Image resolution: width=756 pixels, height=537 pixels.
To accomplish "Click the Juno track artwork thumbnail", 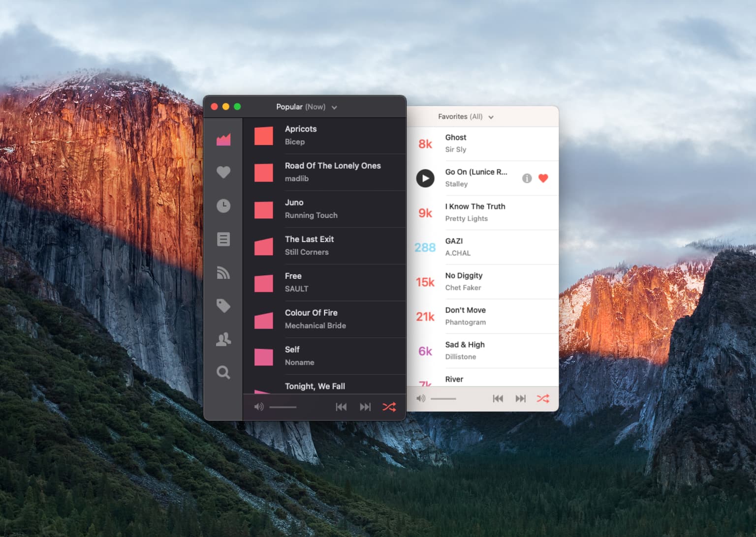I will 263,209.
